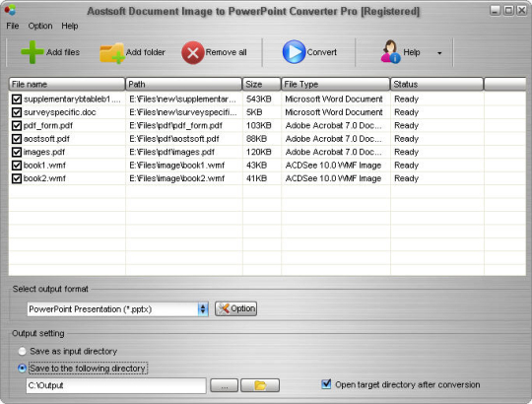532x404 pixels.
Task: Click the red Remove all icon
Action: pyautogui.click(x=193, y=52)
